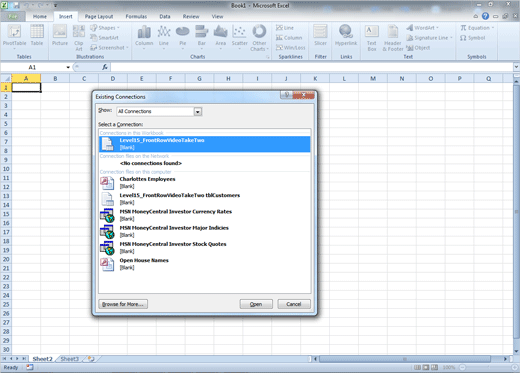The width and height of the screenshot is (520, 373).
Task: Click the macro record icon in status bar
Action: (30, 367)
